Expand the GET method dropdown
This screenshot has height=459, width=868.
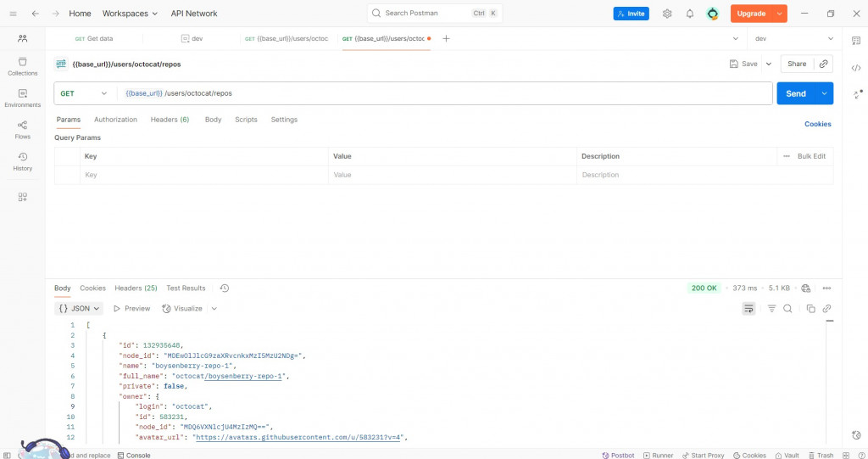click(x=84, y=93)
